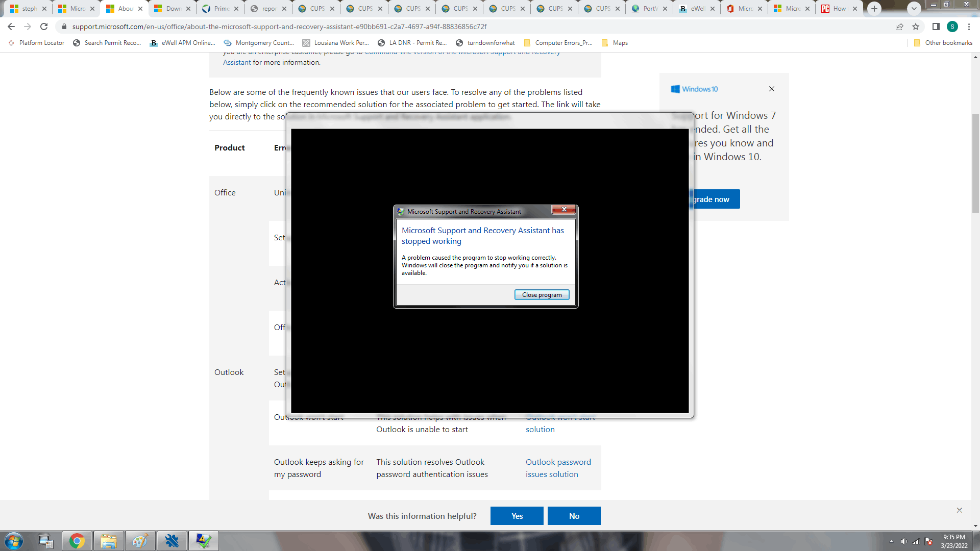Viewport: 980px width, 551px height.
Task: Expand Other bookmarks folder
Action: (x=943, y=43)
